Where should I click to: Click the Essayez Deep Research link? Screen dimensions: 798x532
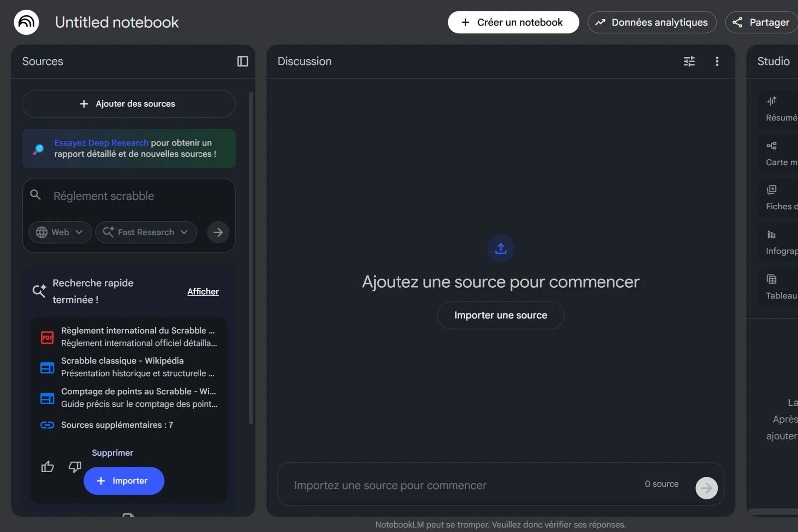click(x=101, y=143)
